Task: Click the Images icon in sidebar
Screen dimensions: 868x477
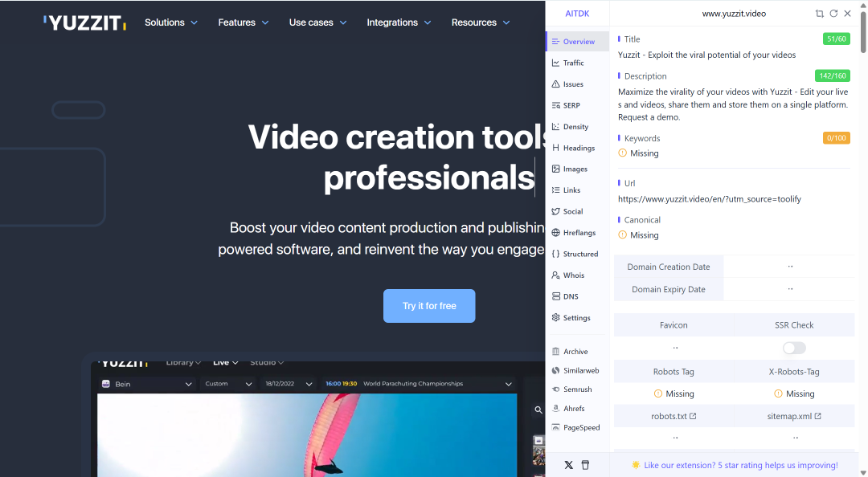Action: click(x=556, y=169)
